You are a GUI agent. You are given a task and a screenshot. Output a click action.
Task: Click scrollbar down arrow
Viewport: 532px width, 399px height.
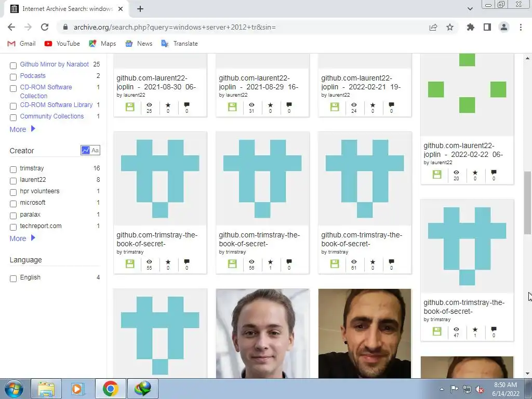[x=527, y=374]
